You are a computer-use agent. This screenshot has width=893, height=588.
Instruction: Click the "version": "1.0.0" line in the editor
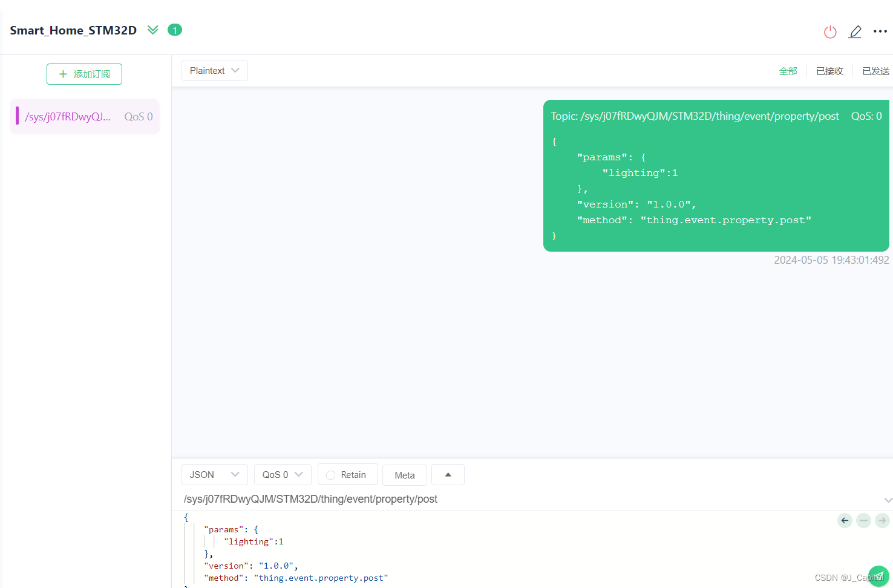pos(251,566)
